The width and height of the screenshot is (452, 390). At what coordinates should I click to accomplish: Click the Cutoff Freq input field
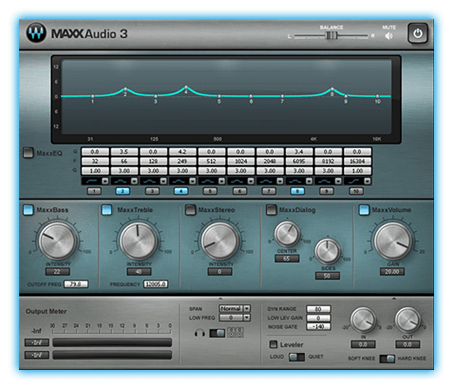[x=76, y=284]
